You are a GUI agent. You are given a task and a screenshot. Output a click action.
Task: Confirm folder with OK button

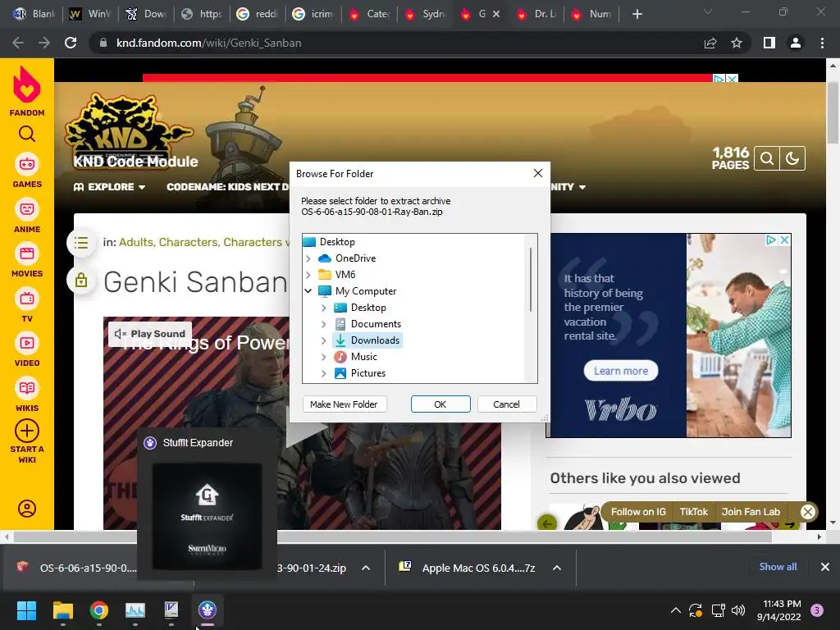click(x=441, y=404)
